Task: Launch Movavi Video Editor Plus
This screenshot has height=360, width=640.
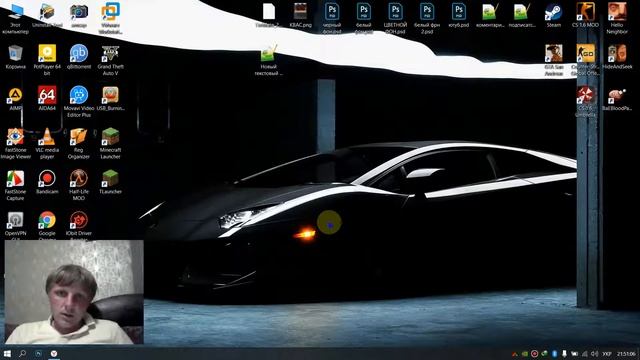Action: 79,102
